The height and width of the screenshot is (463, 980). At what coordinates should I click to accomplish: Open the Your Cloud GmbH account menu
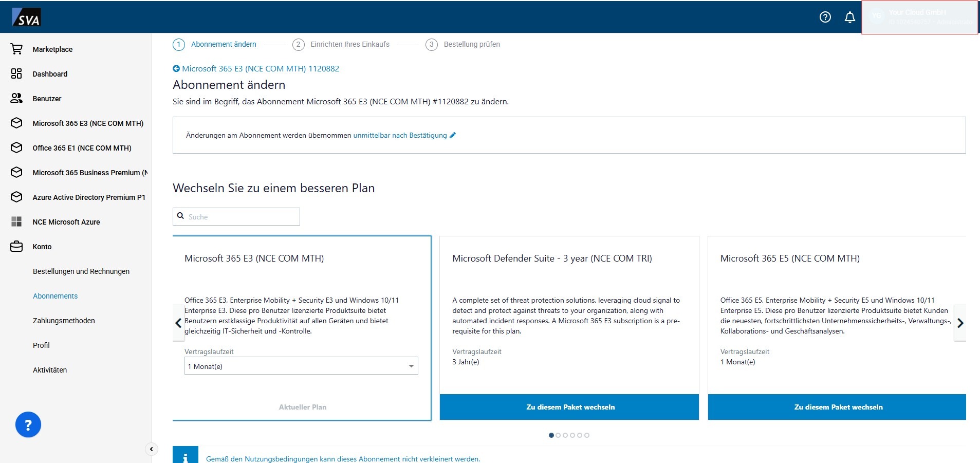coord(920,17)
